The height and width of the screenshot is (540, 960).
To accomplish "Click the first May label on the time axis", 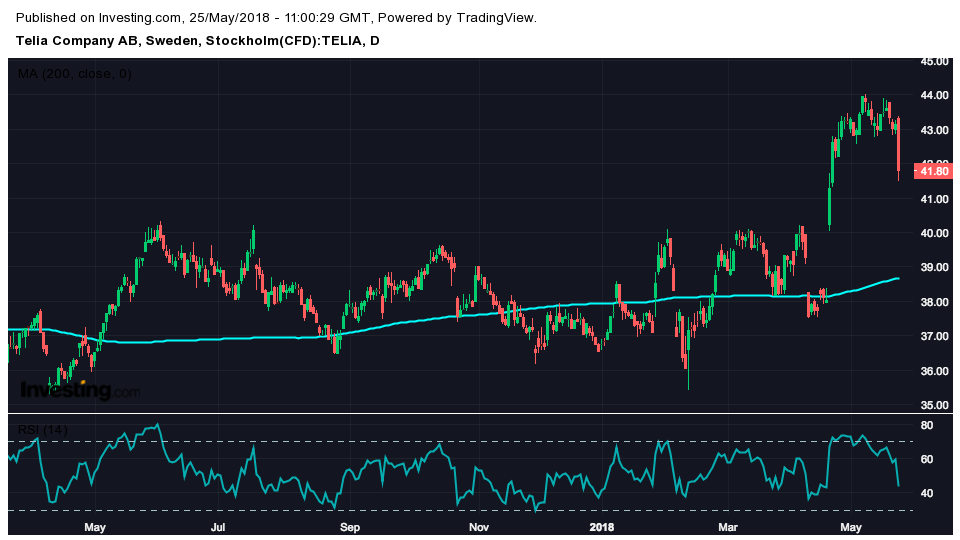I will (x=95, y=527).
